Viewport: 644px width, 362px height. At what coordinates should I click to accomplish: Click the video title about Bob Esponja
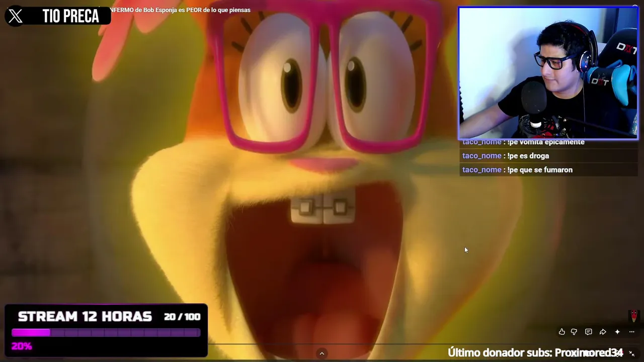click(180, 10)
